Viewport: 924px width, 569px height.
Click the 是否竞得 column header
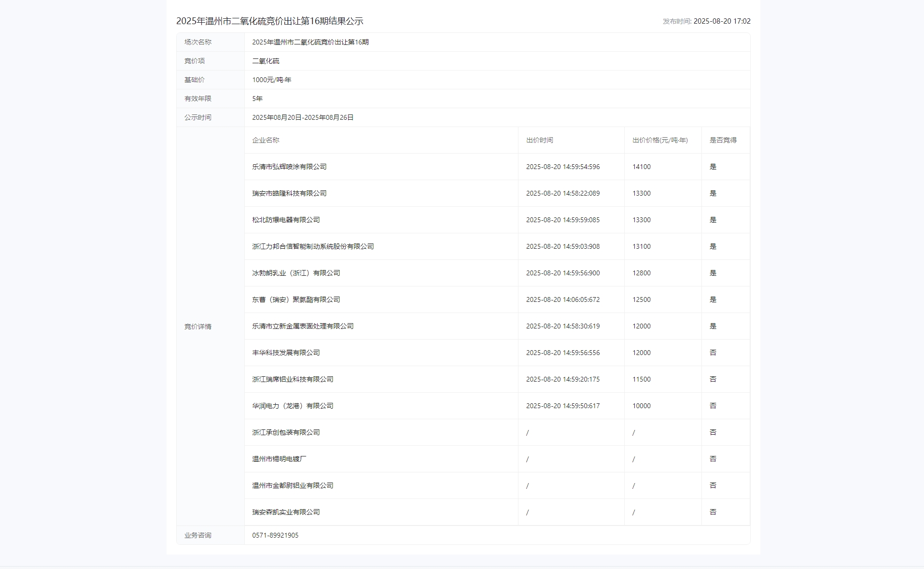(x=723, y=140)
